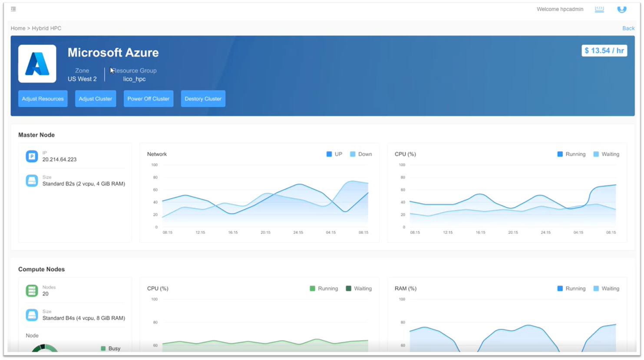Open the Adjust Cluster dialog

click(96, 98)
